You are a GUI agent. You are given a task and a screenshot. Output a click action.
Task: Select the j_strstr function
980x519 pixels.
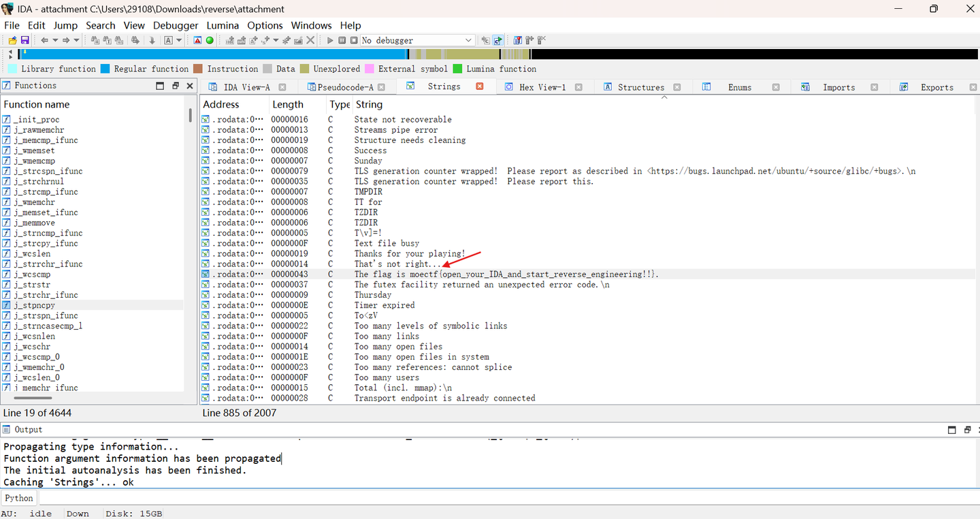tap(93, 285)
